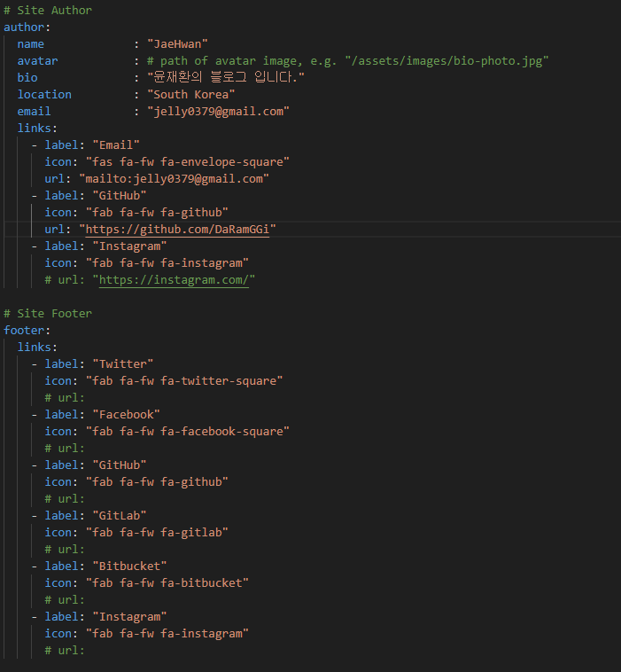Click the "GitLab" label value
The width and height of the screenshot is (621, 672).
click(120, 516)
